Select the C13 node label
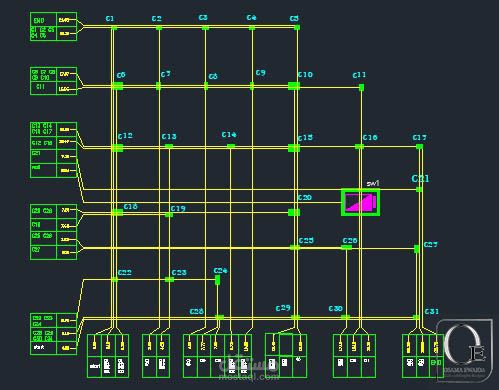Image resolution: width=499 pixels, height=390 pixels. pyautogui.click(x=169, y=137)
